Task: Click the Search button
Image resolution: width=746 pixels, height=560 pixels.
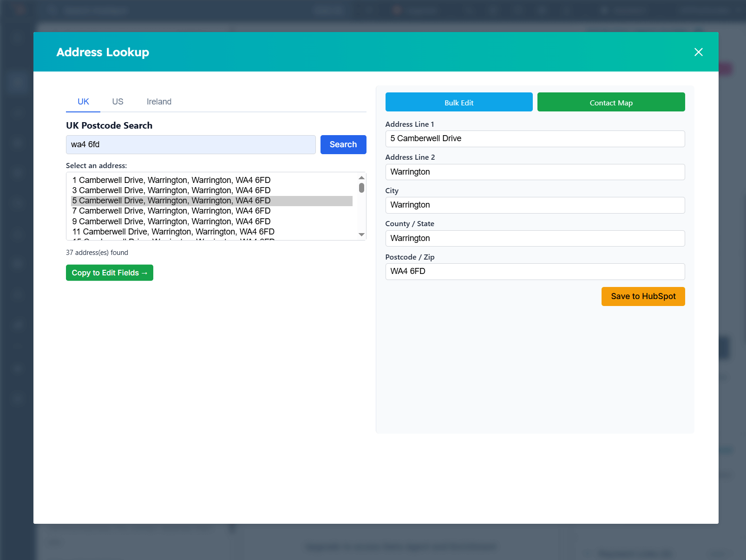Action: [x=343, y=144]
